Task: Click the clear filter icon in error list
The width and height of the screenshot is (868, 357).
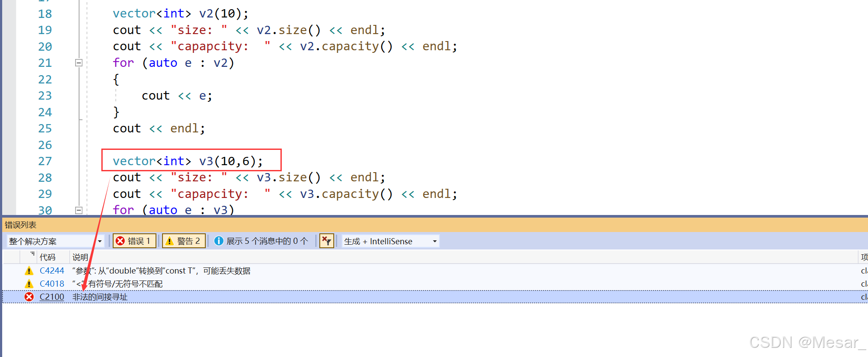Action: pyautogui.click(x=326, y=241)
